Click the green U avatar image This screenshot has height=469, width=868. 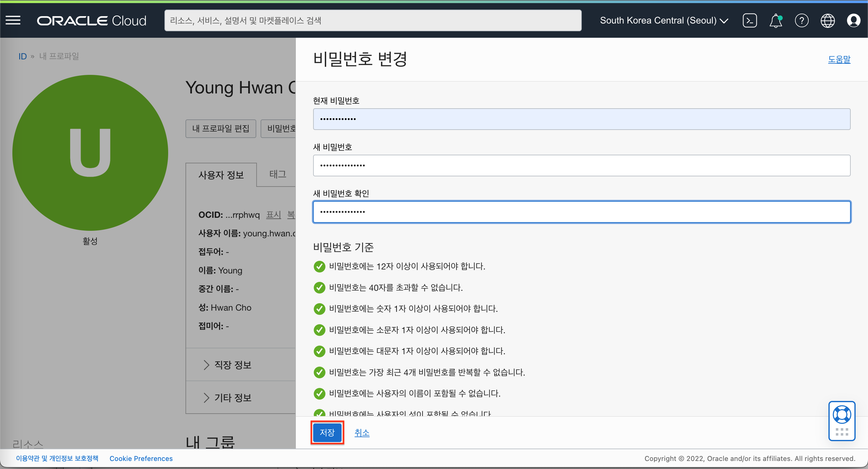90,153
